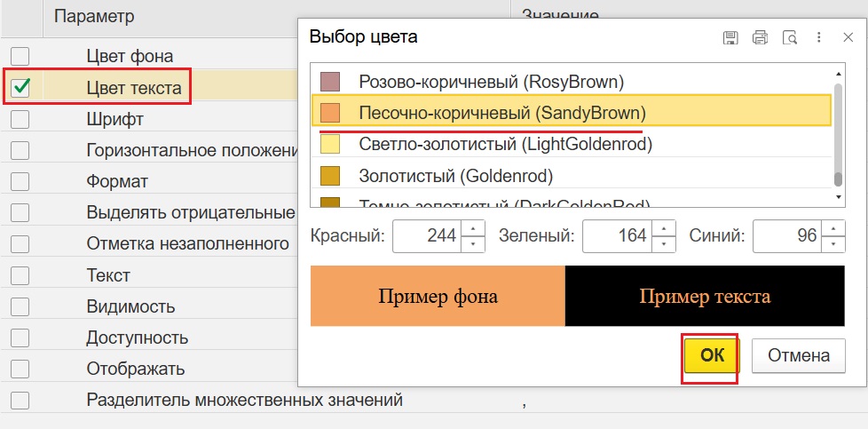Select the Видимость parameter row

click(x=130, y=306)
